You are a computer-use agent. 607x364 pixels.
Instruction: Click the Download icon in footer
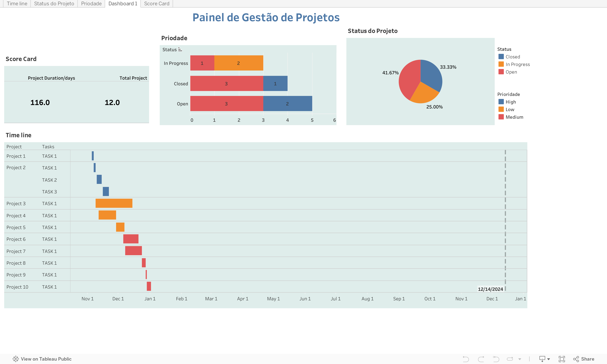[x=542, y=359]
